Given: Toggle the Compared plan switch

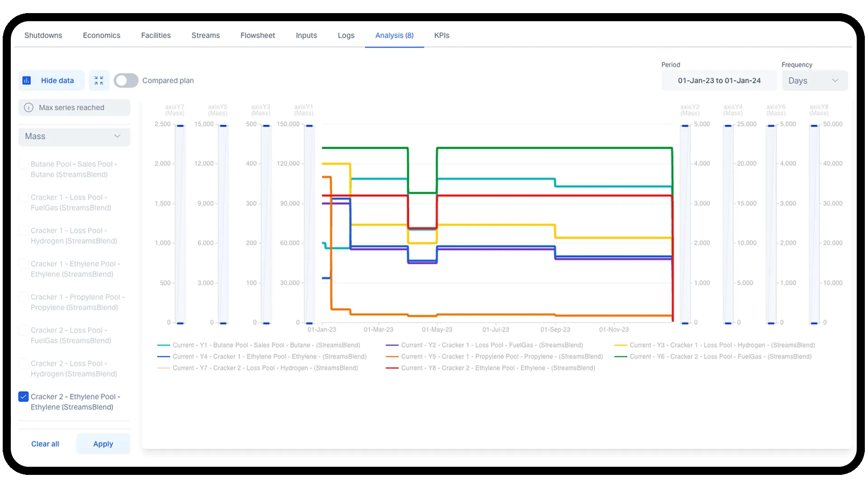Looking at the screenshot, I should coord(126,80).
